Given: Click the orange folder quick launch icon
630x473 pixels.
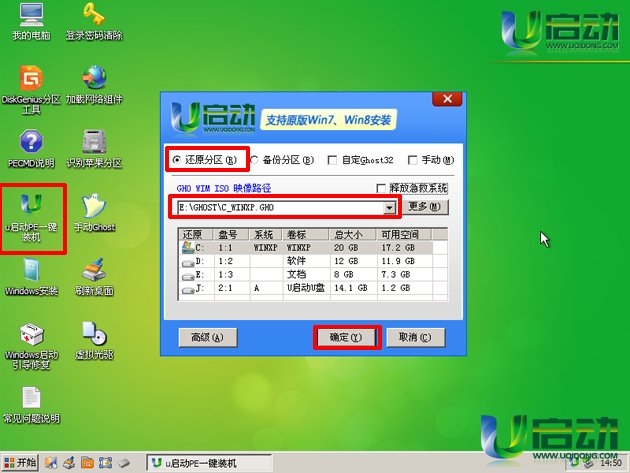Looking at the screenshot, I should click(87, 463).
